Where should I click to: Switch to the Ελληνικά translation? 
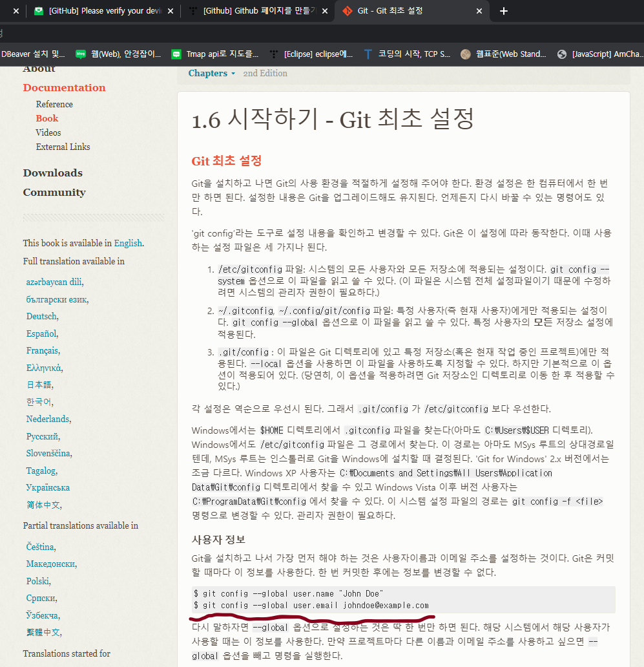tap(44, 368)
